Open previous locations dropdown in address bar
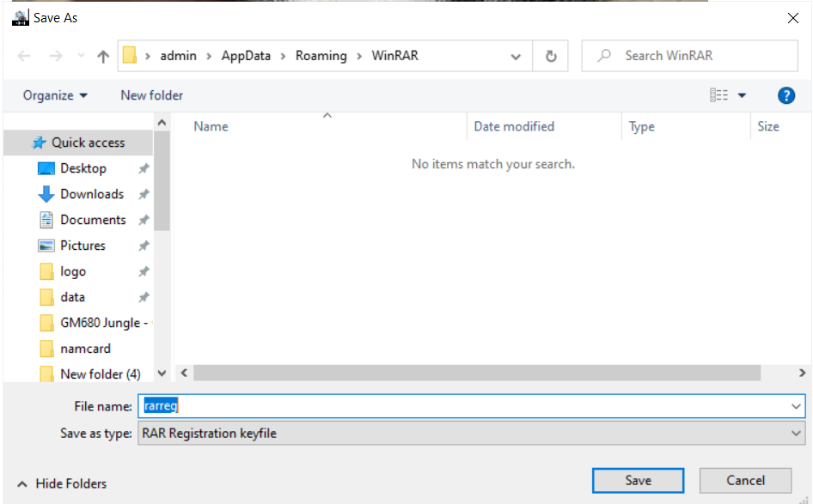 click(516, 57)
